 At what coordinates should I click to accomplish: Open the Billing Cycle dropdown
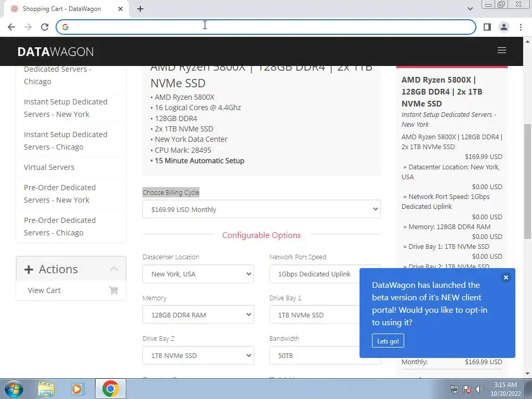[261, 209]
